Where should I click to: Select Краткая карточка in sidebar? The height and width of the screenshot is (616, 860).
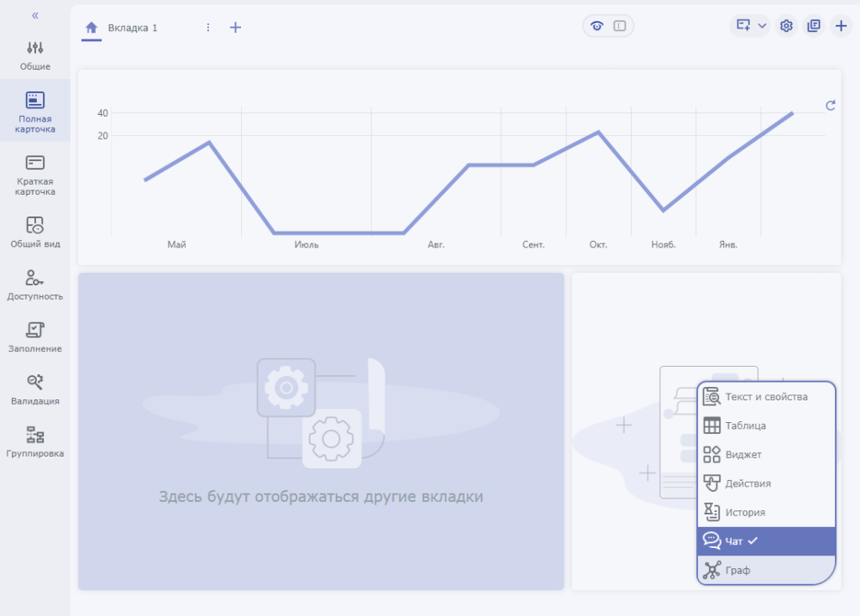(35, 175)
